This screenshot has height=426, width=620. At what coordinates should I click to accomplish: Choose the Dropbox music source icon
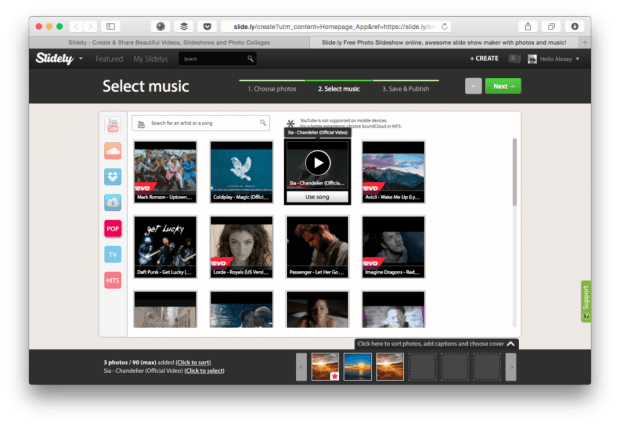click(113, 176)
